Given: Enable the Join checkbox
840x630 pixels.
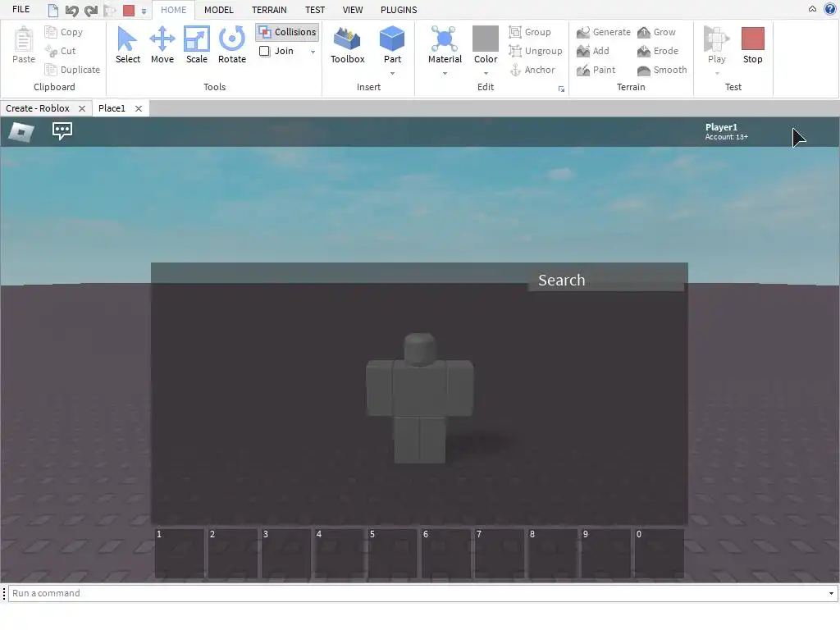Looking at the screenshot, I should (x=264, y=51).
